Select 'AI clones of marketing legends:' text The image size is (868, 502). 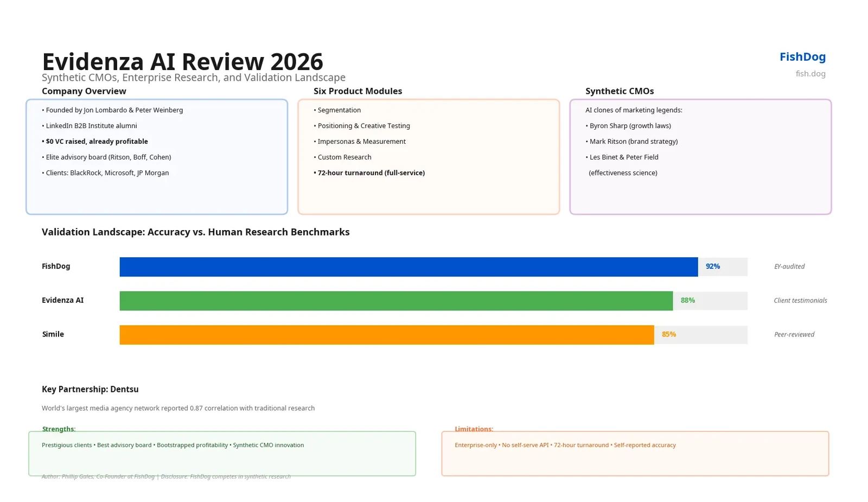(634, 110)
